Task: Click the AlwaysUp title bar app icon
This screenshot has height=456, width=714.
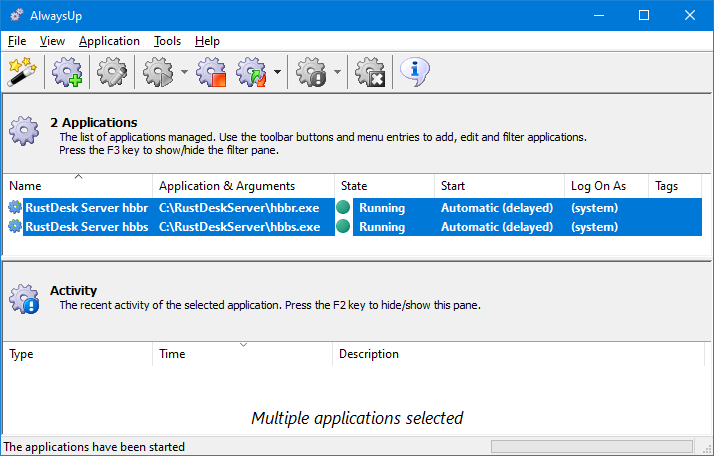Action: [16, 15]
